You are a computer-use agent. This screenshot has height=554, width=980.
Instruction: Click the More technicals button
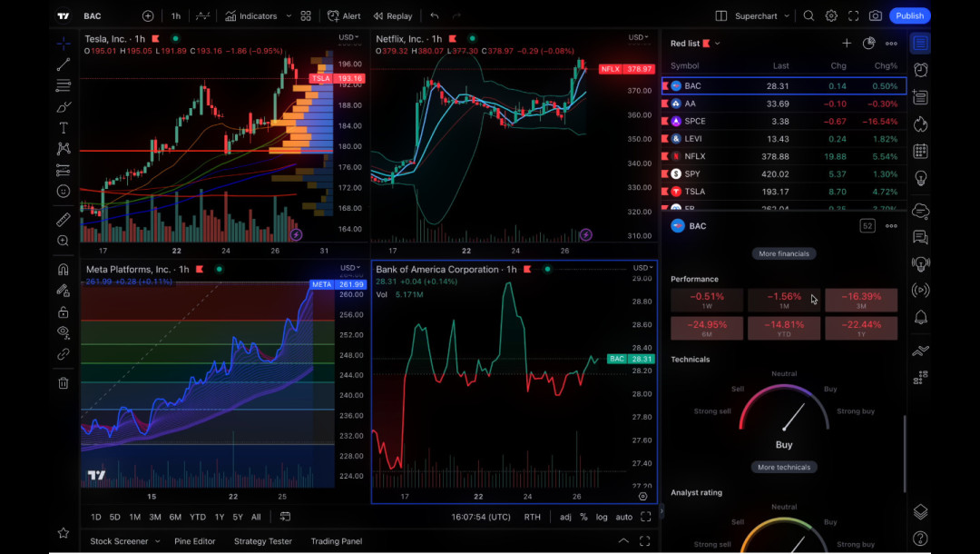pos(784,467)
